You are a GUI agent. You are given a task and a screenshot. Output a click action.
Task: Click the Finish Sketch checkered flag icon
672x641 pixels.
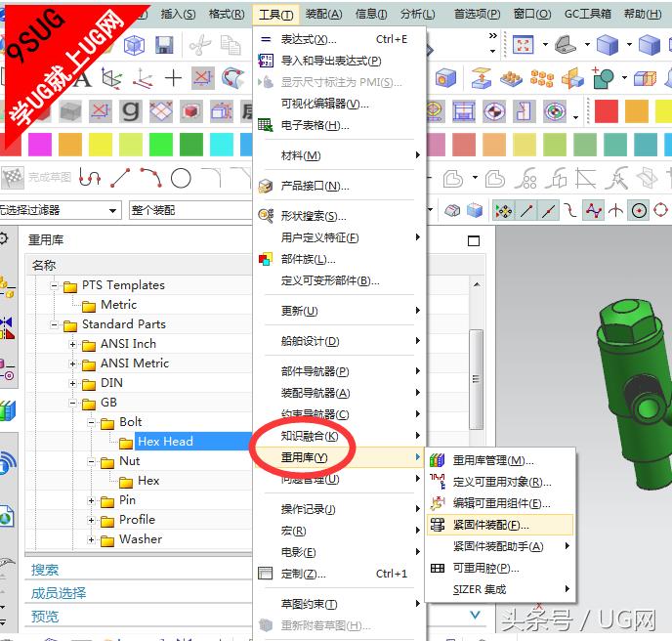(x=13, y=178)
